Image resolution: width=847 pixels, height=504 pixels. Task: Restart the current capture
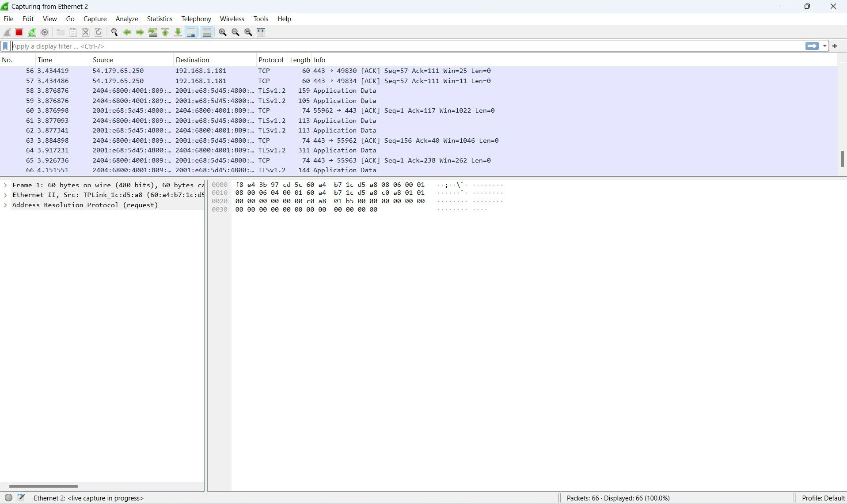pos(32,32)
